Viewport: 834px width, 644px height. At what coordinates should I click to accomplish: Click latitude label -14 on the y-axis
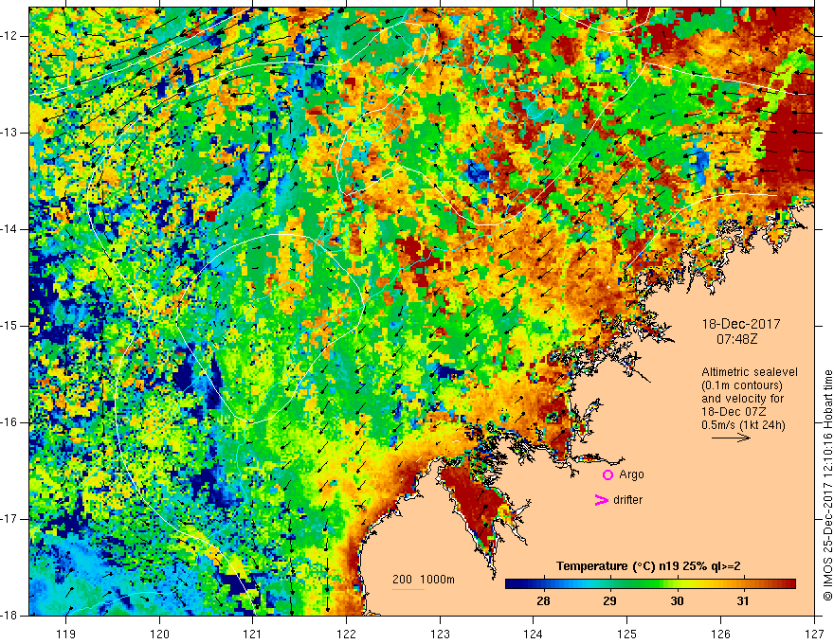9,229
